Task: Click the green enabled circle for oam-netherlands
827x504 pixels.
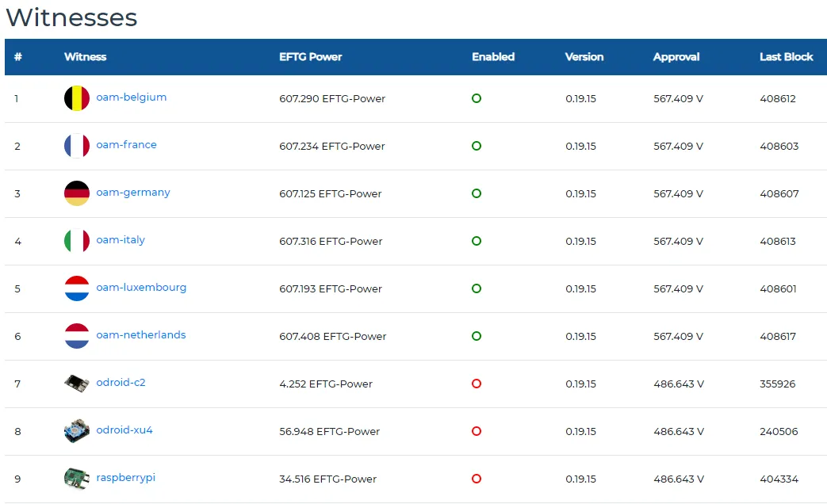Action: [x=477, y=336]
